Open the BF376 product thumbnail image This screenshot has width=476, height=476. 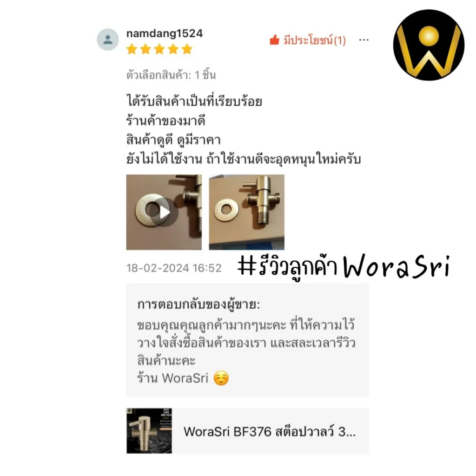149,431
